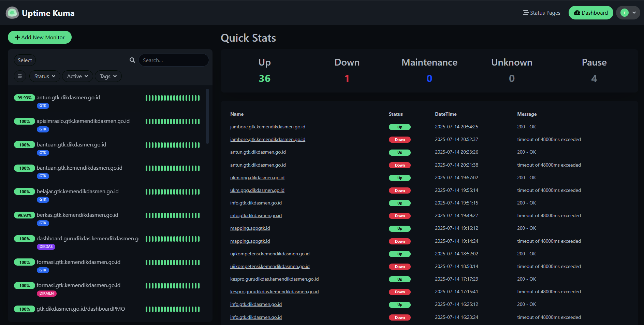Open the Tags filter dropdown
Image resolution: width=644 pixels, height=325 pixels.
click(108, 76)
